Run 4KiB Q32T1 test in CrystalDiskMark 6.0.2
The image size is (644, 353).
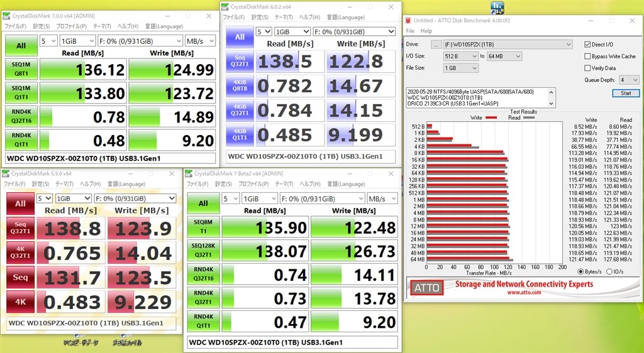(x=240, y=110)
